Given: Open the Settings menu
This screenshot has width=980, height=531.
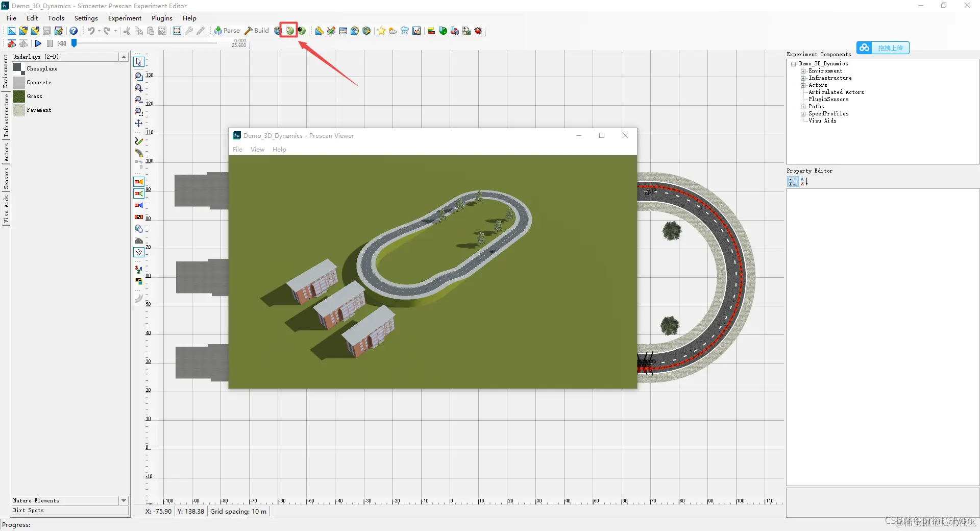Looking at the screenshot, I should [x=86, y=18].
